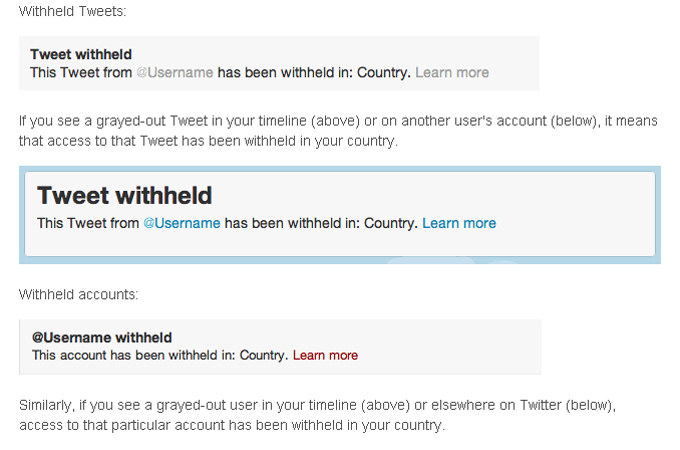Click "This Tweet from" in the large Tweet box
680x450 pixels.
tap(88, 223)
